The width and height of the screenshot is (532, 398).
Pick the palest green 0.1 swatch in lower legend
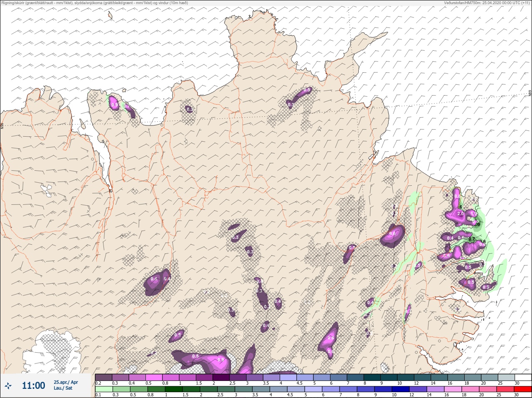pos(103,389)
